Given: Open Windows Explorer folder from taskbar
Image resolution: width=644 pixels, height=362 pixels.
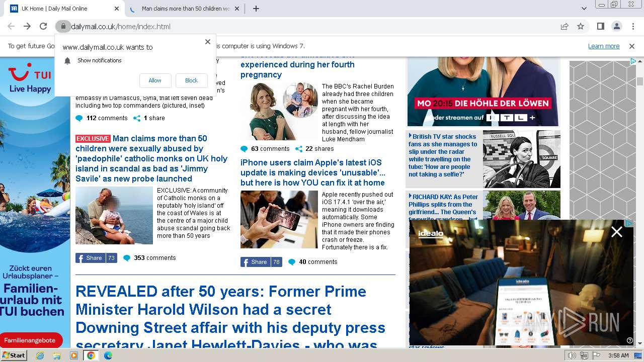Looking at the screenshot, I should [x=57, y=355].
